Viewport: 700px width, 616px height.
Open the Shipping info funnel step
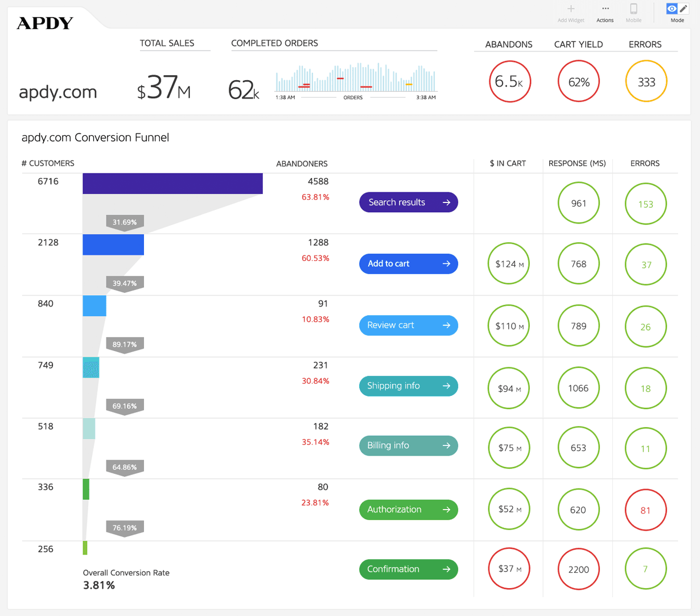[x=409, y=386]
